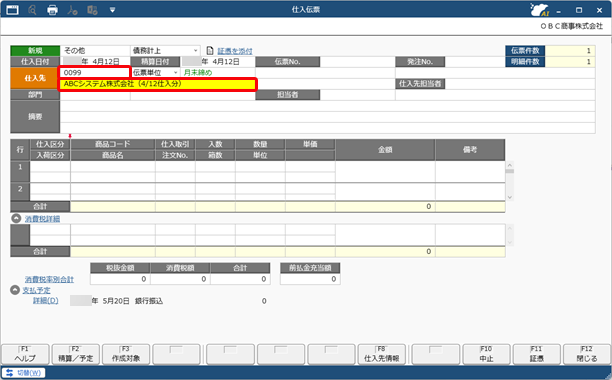Click the 仕入日付 date field
This screenshot has width=612, height=380.
pos(95,62)
